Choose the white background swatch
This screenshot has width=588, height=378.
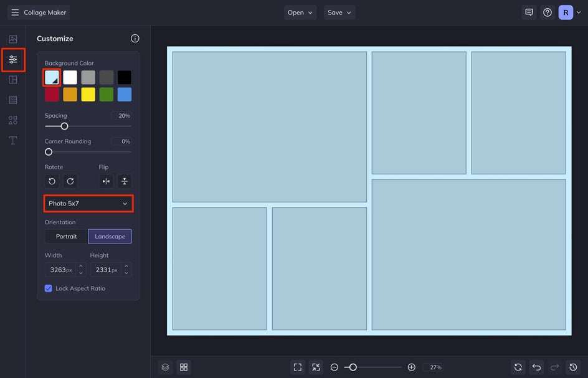coord(70,77)
